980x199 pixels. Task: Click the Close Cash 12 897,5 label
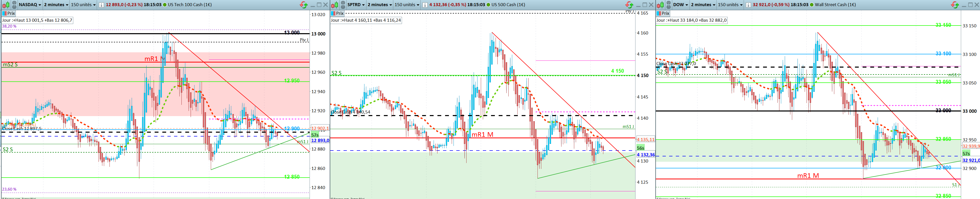pyautogui.click(x=22, y=129)
